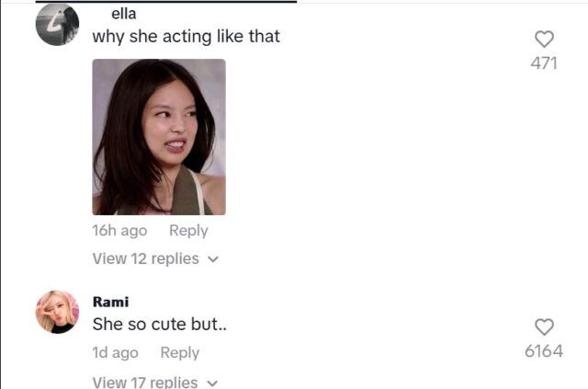Click the username Rami
Viewport: 588px width, 389px height.
coord(111,302)
